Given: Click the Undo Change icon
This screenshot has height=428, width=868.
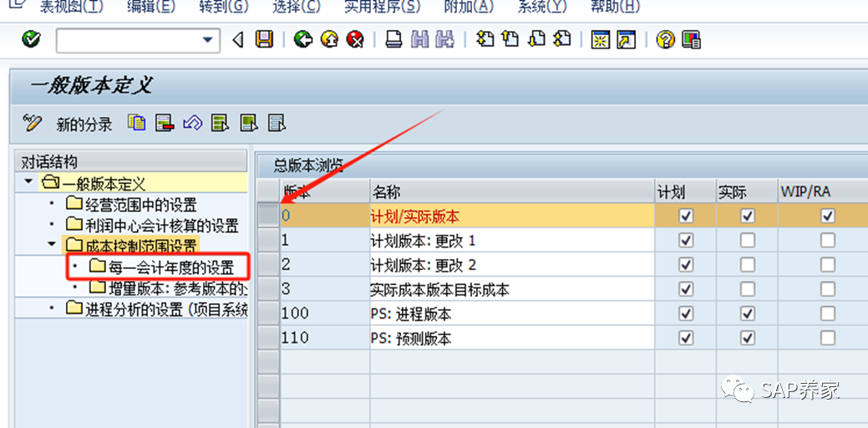Looking at the screenshot, I should point(192,122).
